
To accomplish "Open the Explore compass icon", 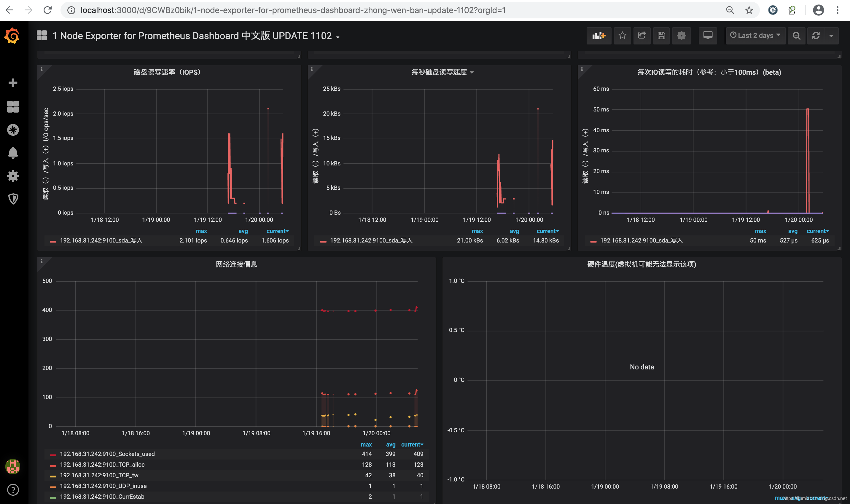I will (x=13, y=130).
